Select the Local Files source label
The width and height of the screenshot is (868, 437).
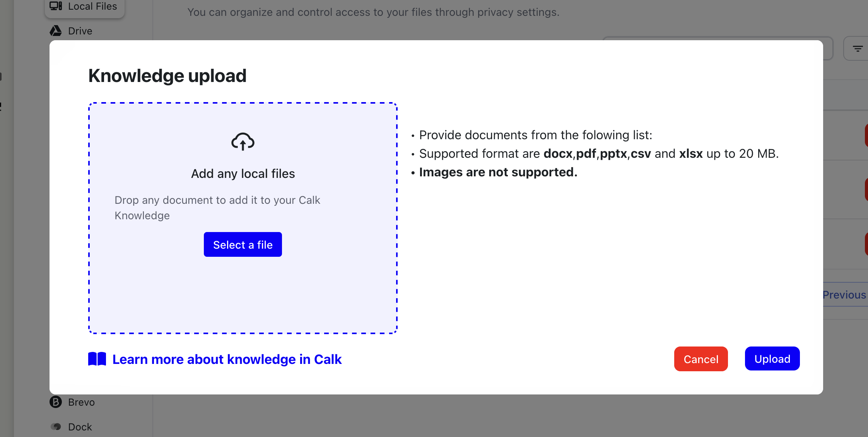coord(92,6)
